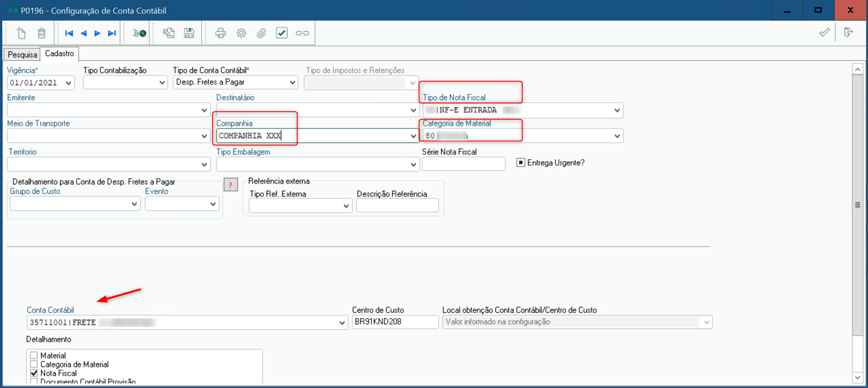Check the Categoria de Material checkbox in Detalhamento
The width and height of the screenshot is (868, 388).
point(34,364)
